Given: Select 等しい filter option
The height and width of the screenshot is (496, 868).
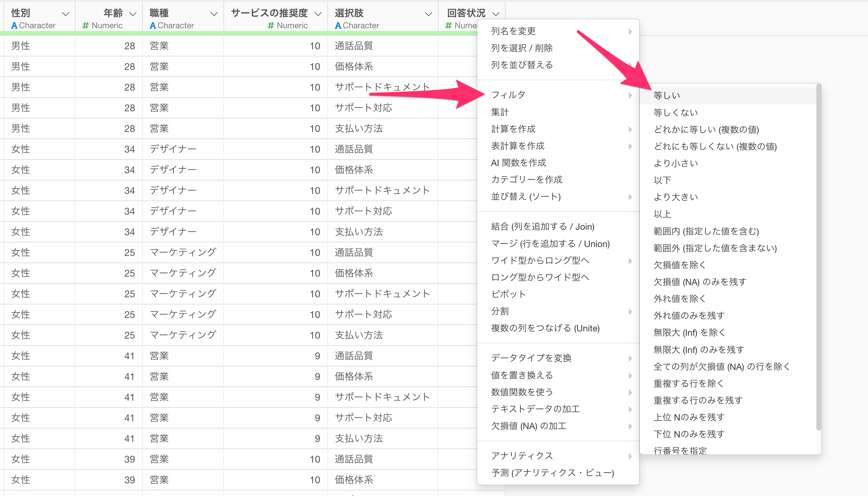Looking at the screenshot, I should tap(667, 95).
